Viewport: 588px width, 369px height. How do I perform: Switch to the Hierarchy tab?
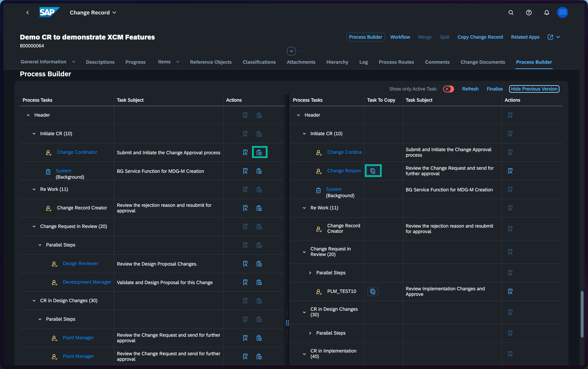(337, 62)
